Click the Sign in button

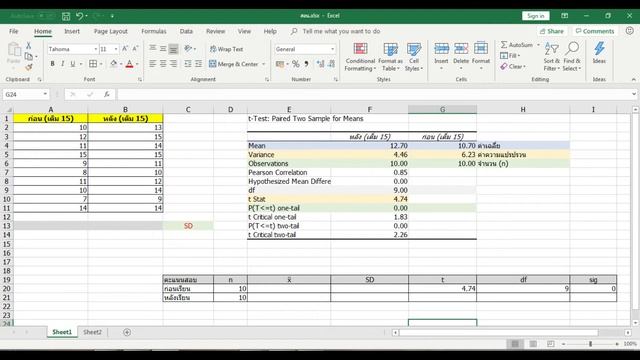pos(536,16)
